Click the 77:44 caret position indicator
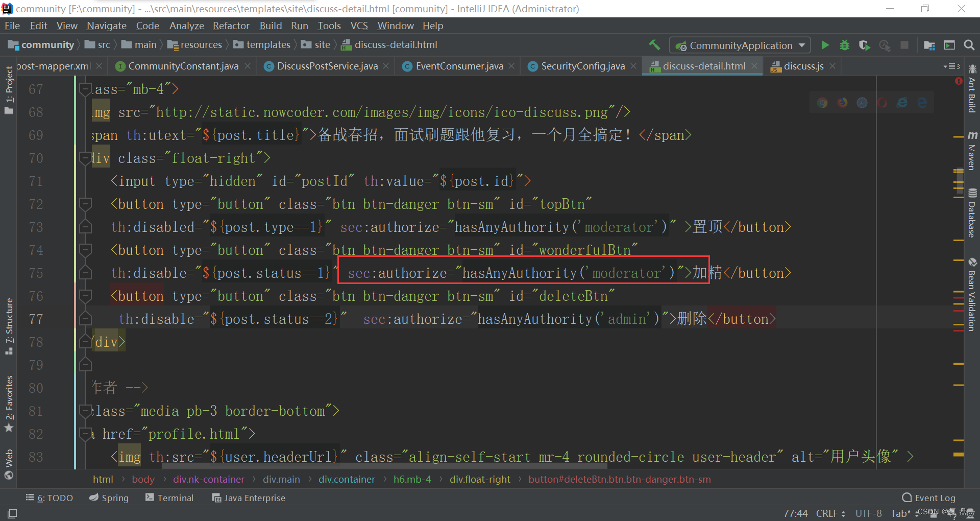This screenshot has width=980, height=521. 795,513
